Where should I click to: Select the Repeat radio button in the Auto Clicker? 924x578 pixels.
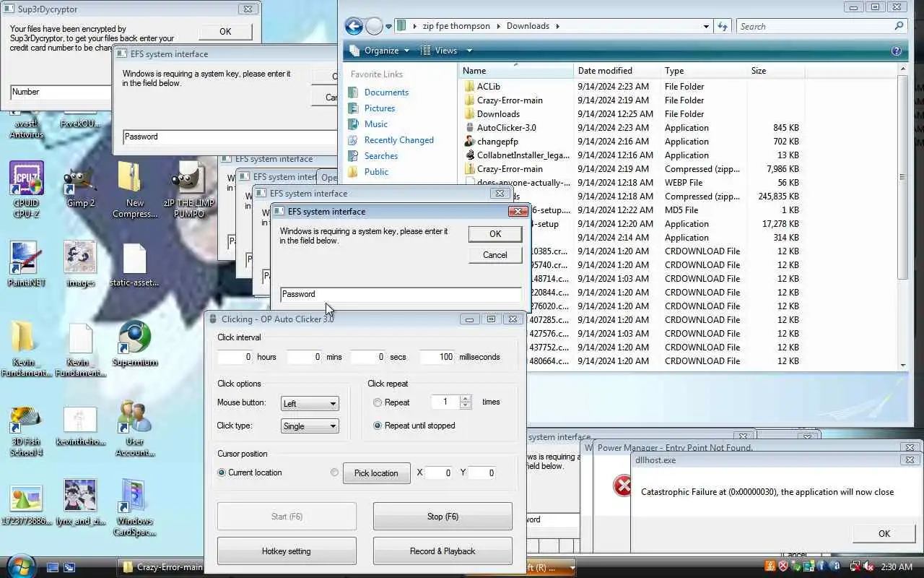coord(378,402)
